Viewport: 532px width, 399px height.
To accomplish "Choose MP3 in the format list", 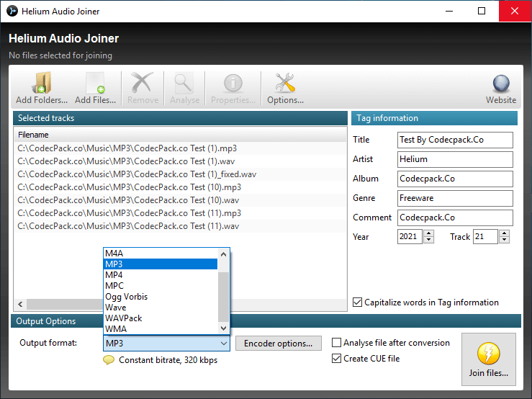I will [160, 264].
